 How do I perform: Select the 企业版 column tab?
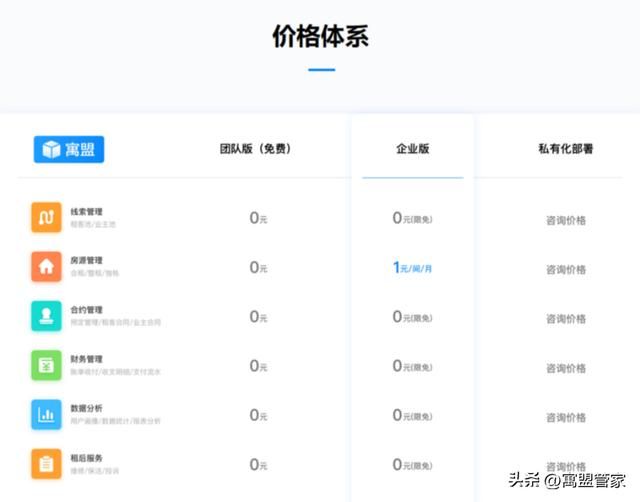[x=413, y=149]
